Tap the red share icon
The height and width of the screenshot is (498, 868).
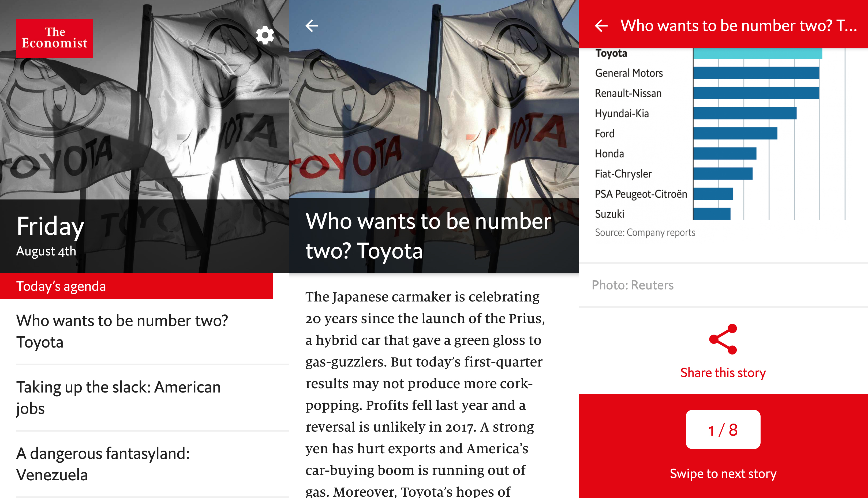(x=723, y=339)
